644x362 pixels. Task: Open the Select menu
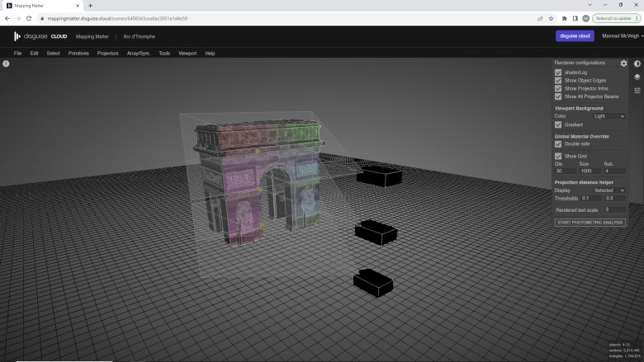53,54
